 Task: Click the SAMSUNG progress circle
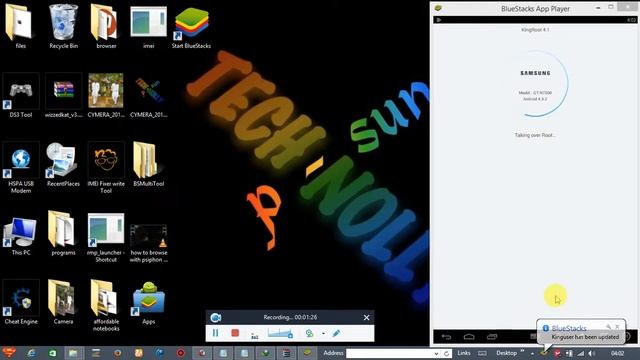coord(535,84)
